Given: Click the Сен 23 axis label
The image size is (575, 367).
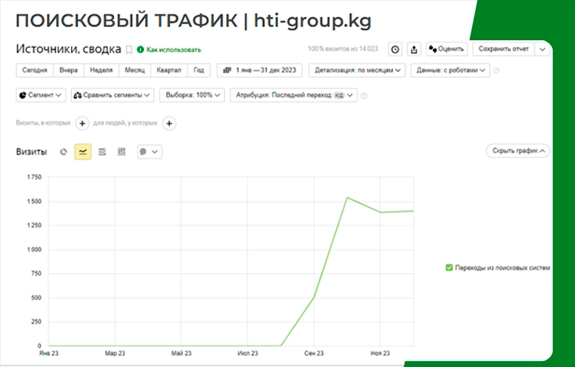Looking at the screenshot, I should tap(314, 353).
